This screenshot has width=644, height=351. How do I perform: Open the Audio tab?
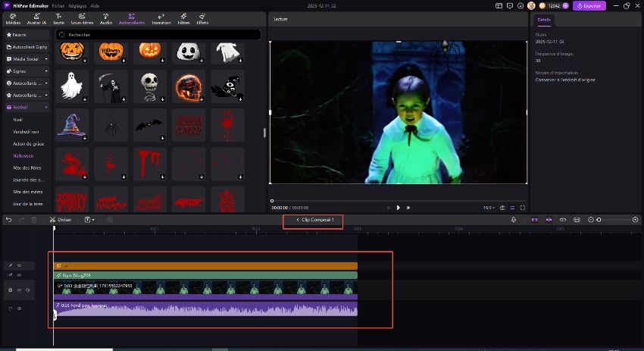coord(105,19)
